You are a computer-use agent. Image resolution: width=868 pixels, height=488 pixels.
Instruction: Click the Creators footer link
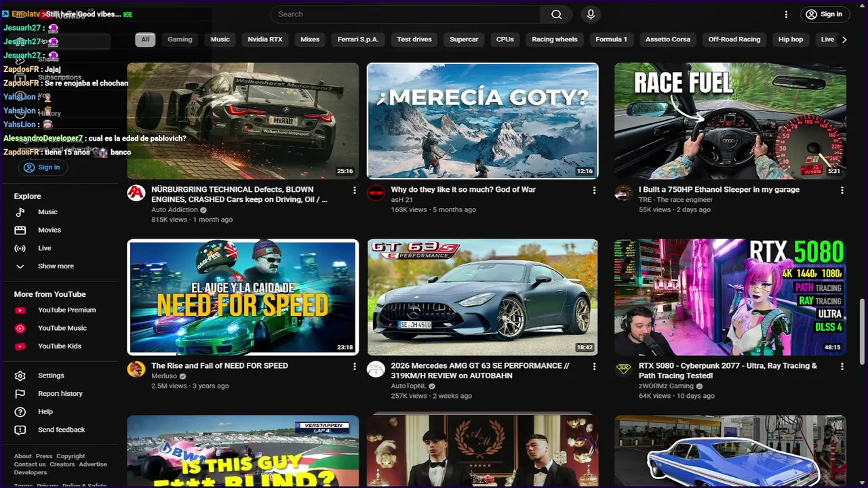pyautogui.click(x=62, y=464)
